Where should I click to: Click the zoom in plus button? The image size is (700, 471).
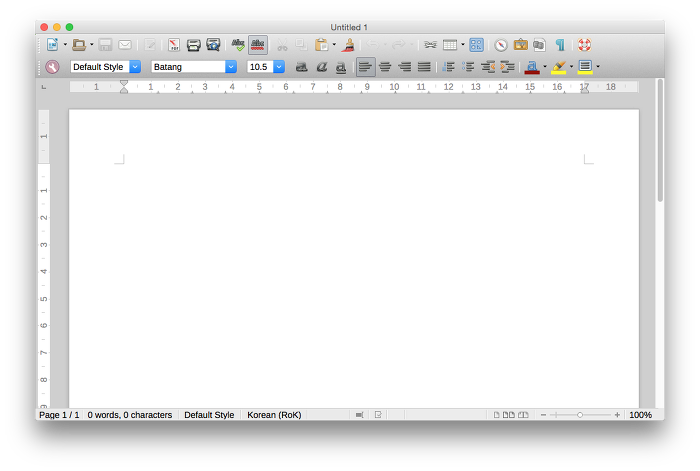pos(617,415)
